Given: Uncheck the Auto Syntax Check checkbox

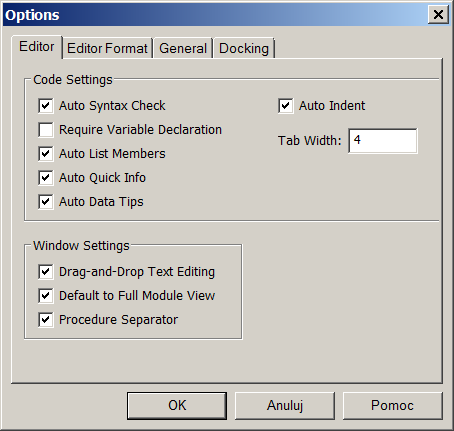Looking at the screenshot, I should click(x=46, y=106).
